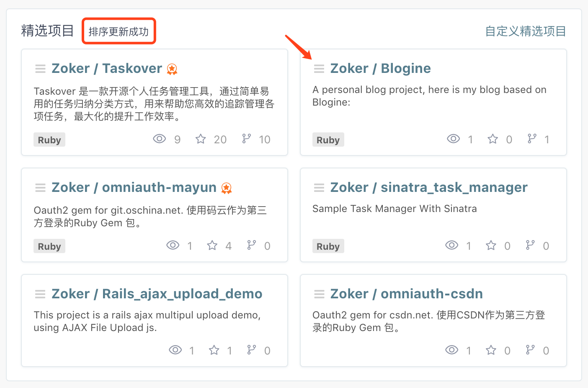588x388 pixels.
Task: Click the drag handle beside Zoker / Taskover
Action: pyautogui.click(x=40, y=69)
